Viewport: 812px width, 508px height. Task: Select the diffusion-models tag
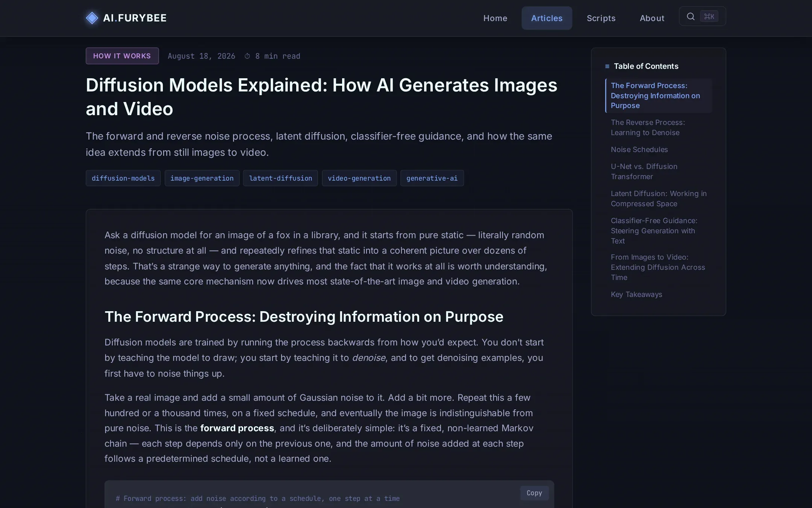[123, 178]
